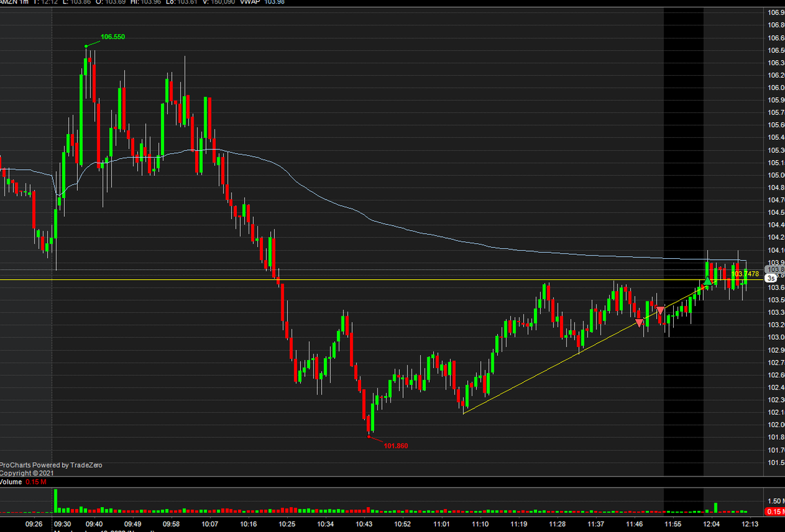Click the 10:43 time axis label
Screen dimensions: 785x532
pos(364,524)
